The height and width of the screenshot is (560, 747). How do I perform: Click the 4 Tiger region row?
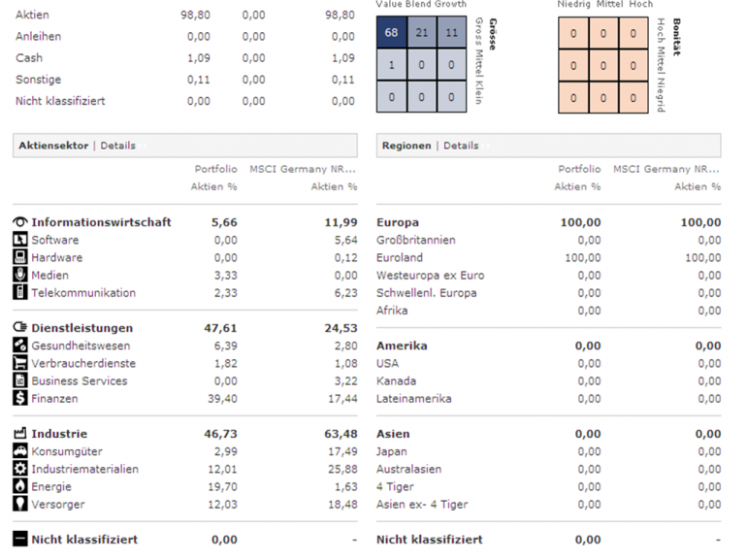tap(548, 486)
